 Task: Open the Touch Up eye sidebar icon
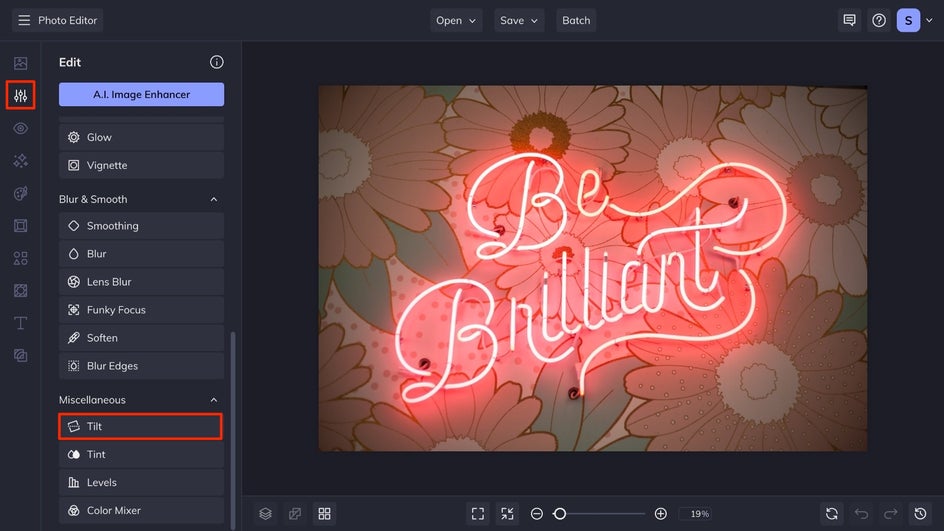pyautogui.click(x=20, y=128)
